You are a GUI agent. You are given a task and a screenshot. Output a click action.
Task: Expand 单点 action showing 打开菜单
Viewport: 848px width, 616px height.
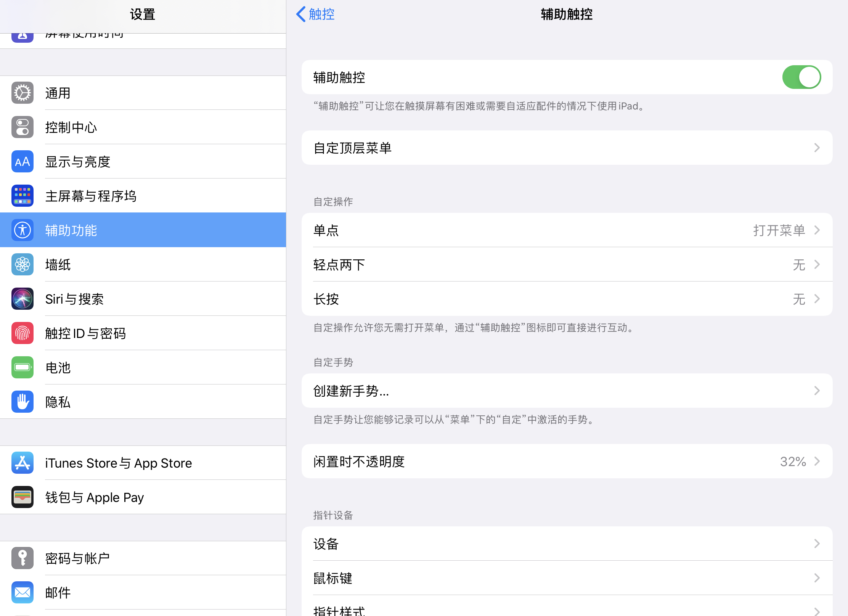click(x=567, y=230)
